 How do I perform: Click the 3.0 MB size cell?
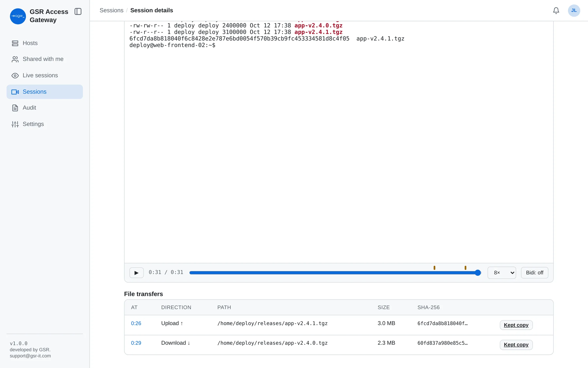click(x=386, y=323)
